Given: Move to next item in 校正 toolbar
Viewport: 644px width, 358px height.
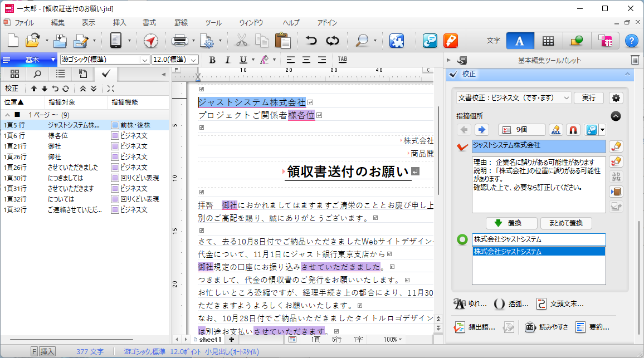Looking at the screenshot, I should pos(45,89).
